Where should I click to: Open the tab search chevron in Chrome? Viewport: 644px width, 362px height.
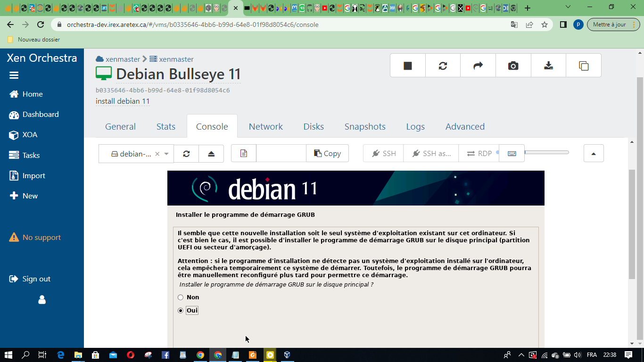(568, 8)
